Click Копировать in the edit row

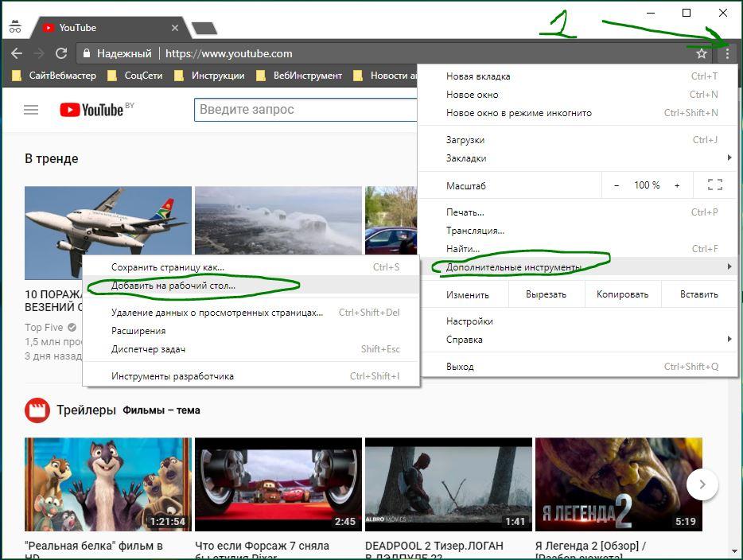click(x=623, y=294)
